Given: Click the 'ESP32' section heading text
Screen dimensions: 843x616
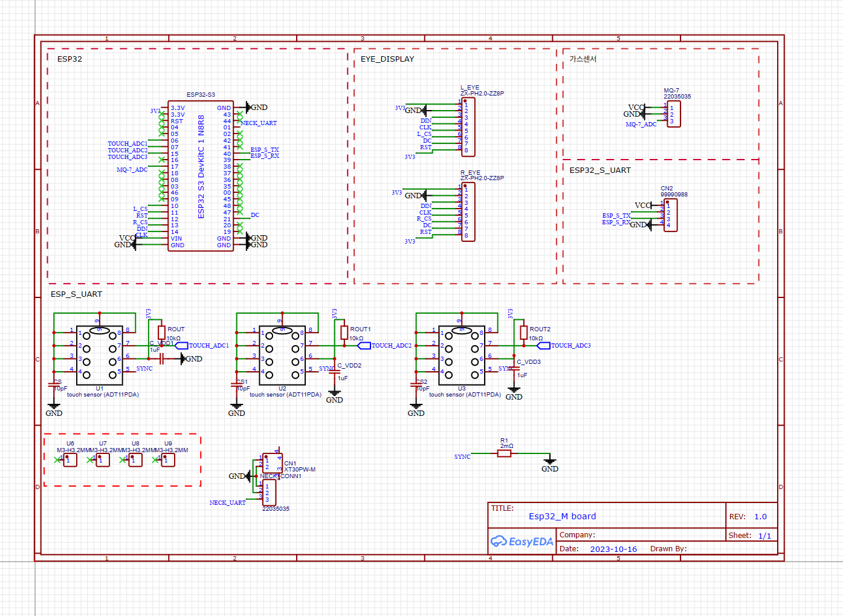Looking at the screenshot, I should pos(69,59).
